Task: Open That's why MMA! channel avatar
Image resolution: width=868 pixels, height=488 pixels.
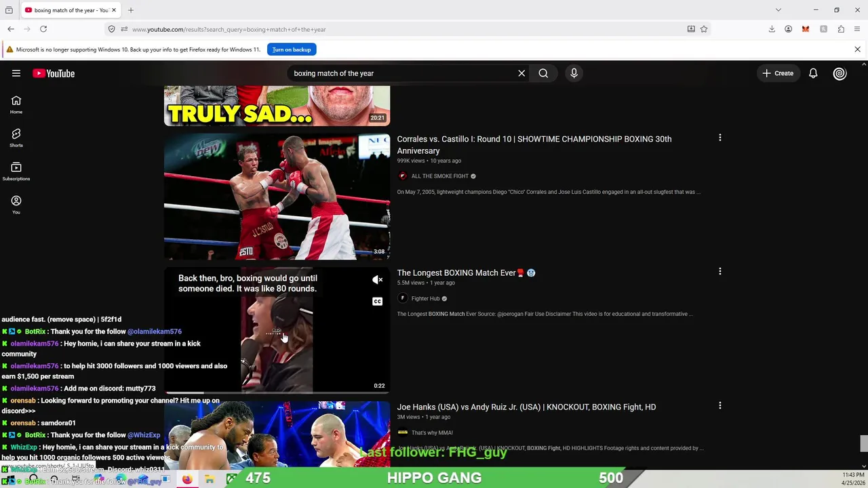Action: (402, 432)
